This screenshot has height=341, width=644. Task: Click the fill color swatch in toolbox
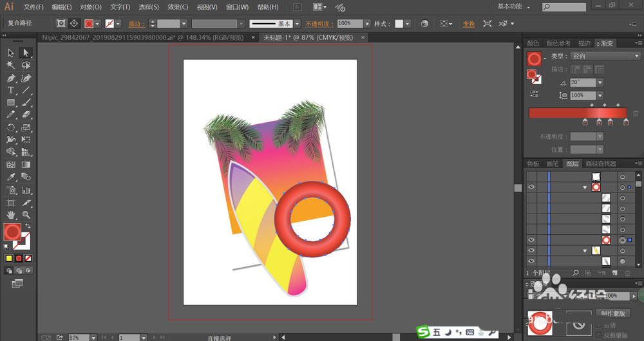[12, 232]
